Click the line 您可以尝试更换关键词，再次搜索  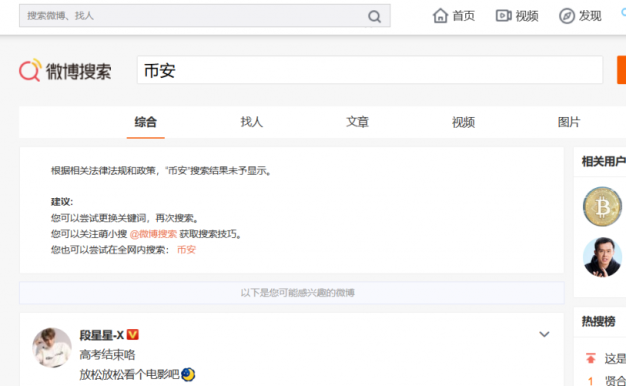point(125,218)
